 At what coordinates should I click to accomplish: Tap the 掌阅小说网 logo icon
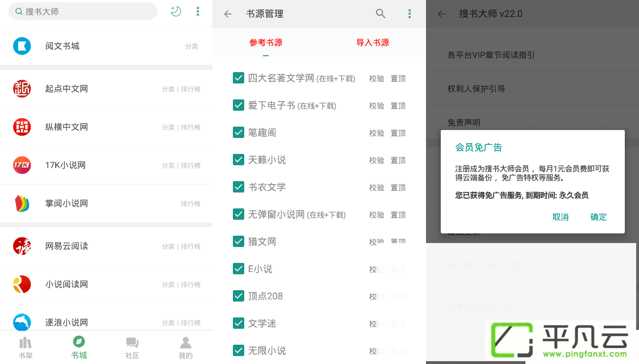(22, 203)
